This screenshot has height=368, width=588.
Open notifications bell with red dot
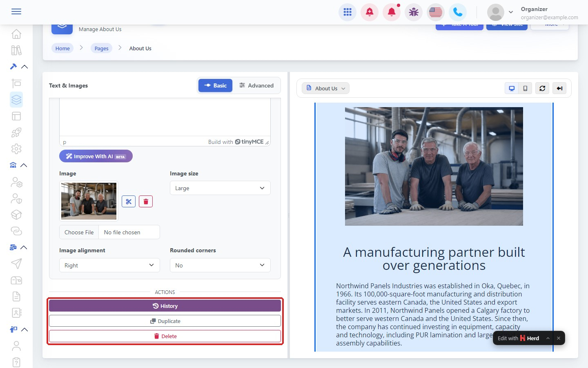pos(392,12)
